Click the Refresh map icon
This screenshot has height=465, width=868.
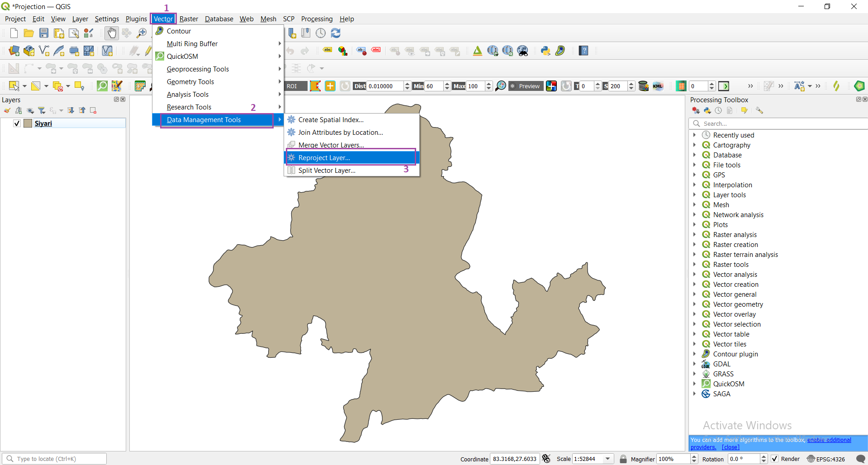(x=336, y=33)
